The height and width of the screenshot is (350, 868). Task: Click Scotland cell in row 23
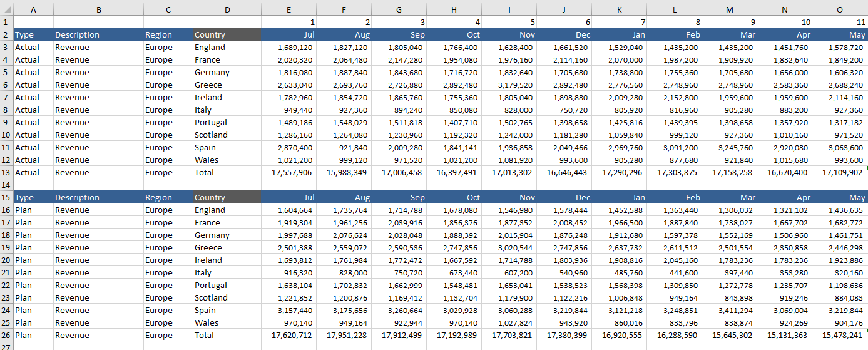[x=227, y=298]
